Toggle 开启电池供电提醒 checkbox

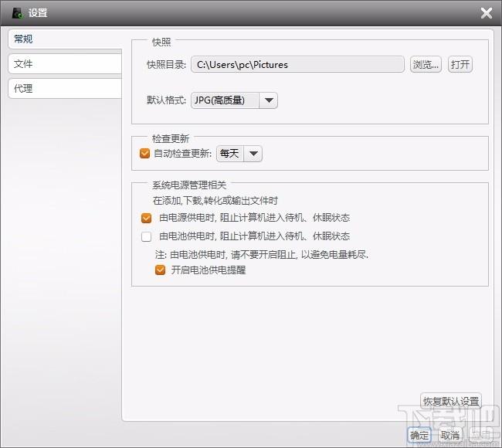[160, 270]
